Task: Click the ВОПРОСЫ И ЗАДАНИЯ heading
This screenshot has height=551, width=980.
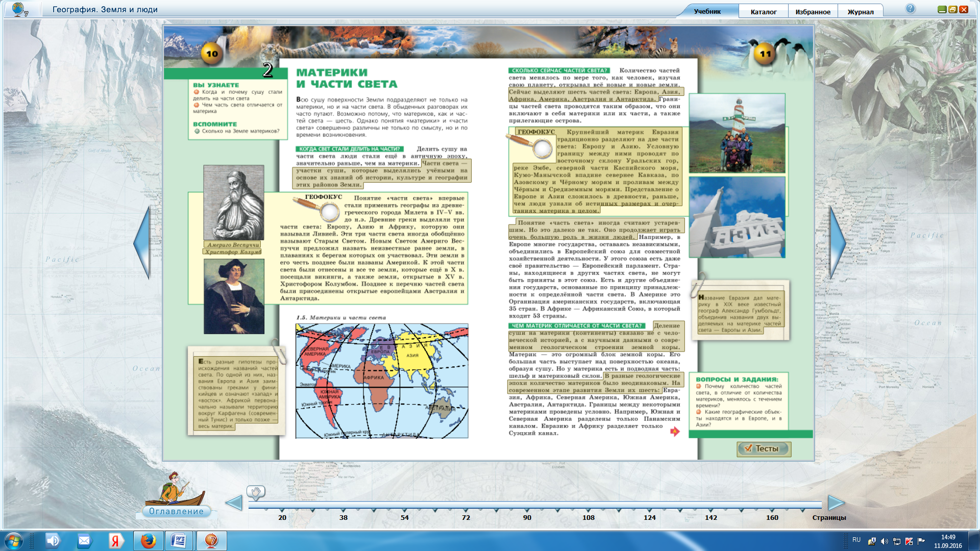Action: point(737,379)
